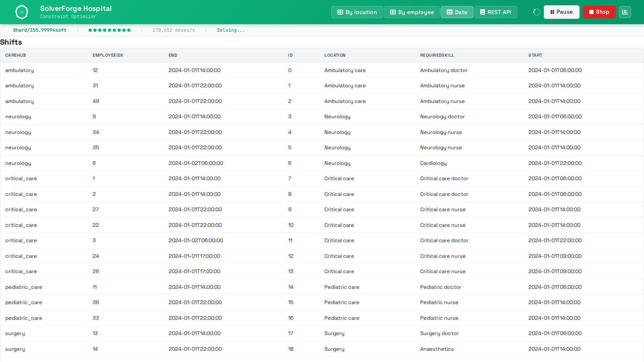Click employee index 33 cell
Viewport: 644px width, 362px height.
pyautogui.click(x=96, y=318)
